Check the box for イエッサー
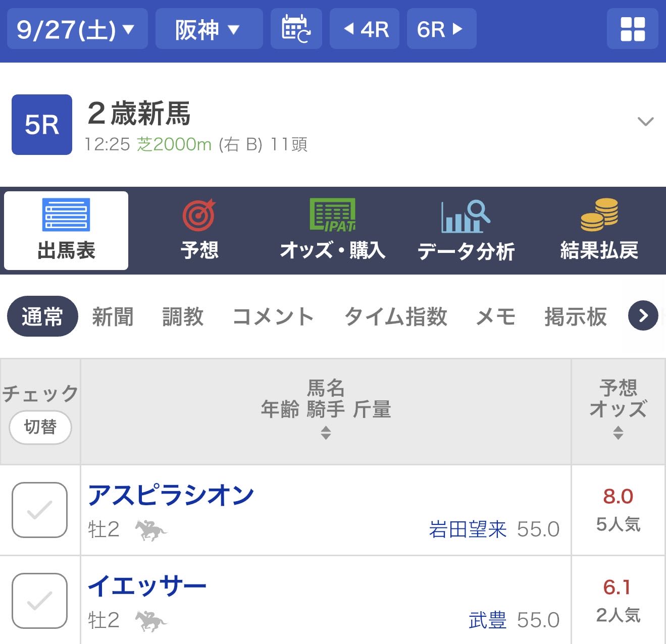666x644 pixels. 40,601
